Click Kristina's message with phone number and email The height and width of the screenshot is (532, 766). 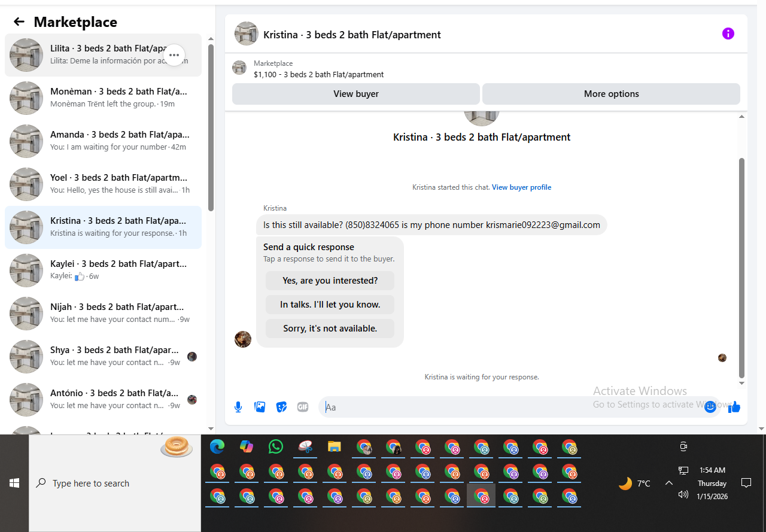[431, 225]
